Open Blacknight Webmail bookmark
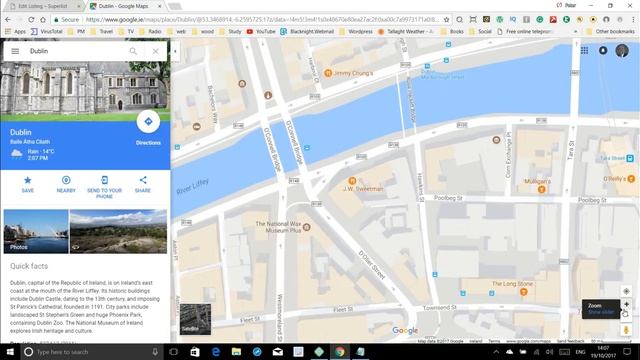 pos(307,31)
